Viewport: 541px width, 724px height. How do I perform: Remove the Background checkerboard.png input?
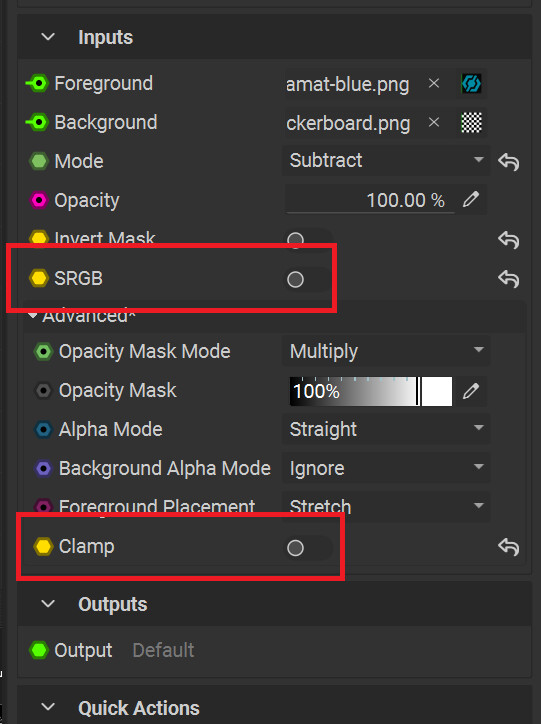point(433,123)
